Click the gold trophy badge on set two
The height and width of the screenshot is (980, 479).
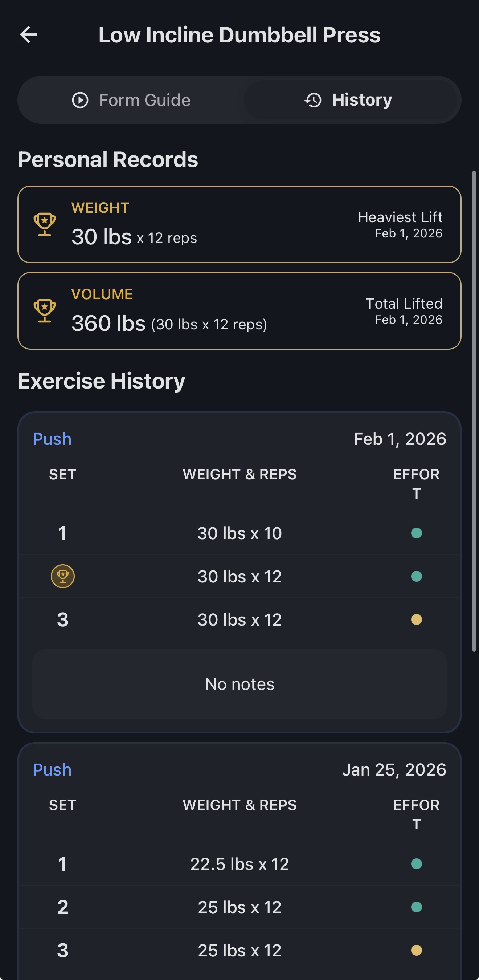tap(63, 576)
